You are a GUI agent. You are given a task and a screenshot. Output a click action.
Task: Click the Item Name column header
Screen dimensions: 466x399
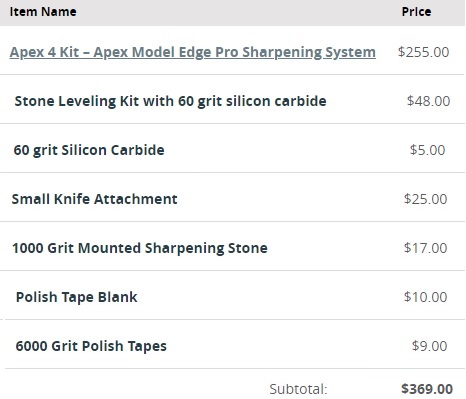[x=43, y=12]
